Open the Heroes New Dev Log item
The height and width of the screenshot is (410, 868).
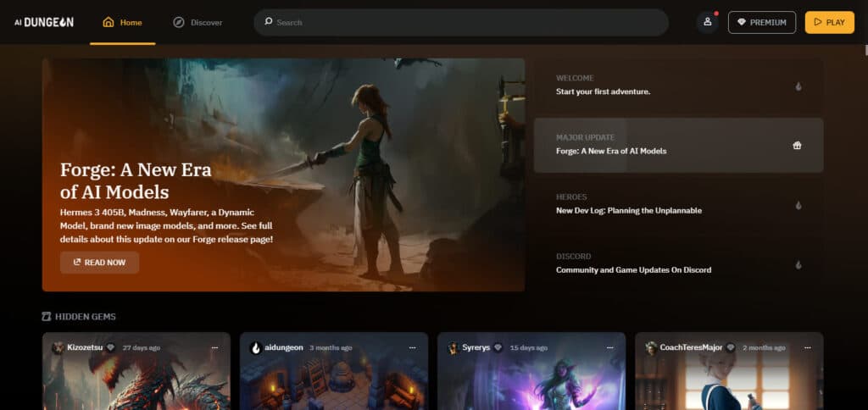[678, 204]
